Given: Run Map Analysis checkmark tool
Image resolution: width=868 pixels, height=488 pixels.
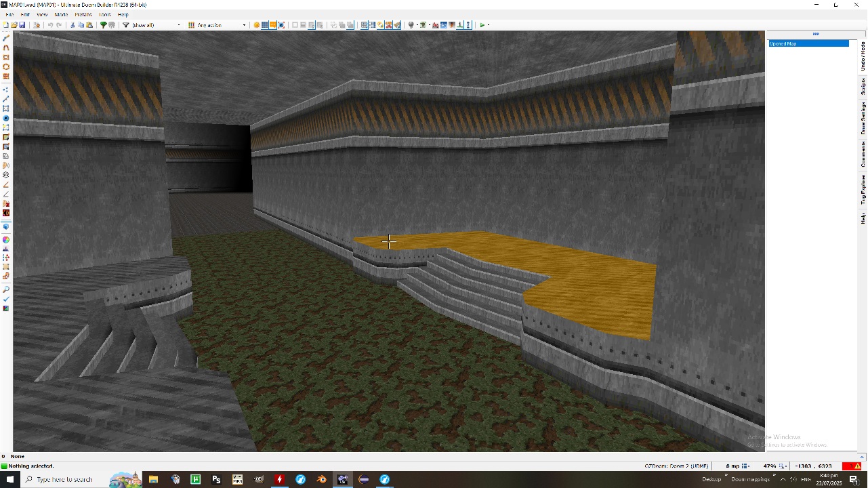Looking at the screenshot, I should [x=6, y=299].
